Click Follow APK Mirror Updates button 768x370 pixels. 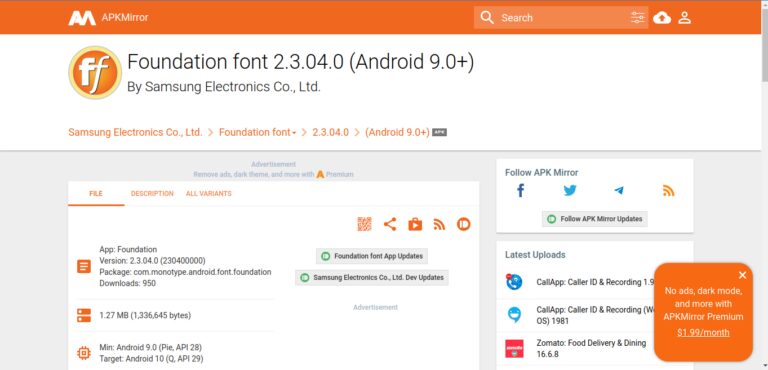[595, 219]
